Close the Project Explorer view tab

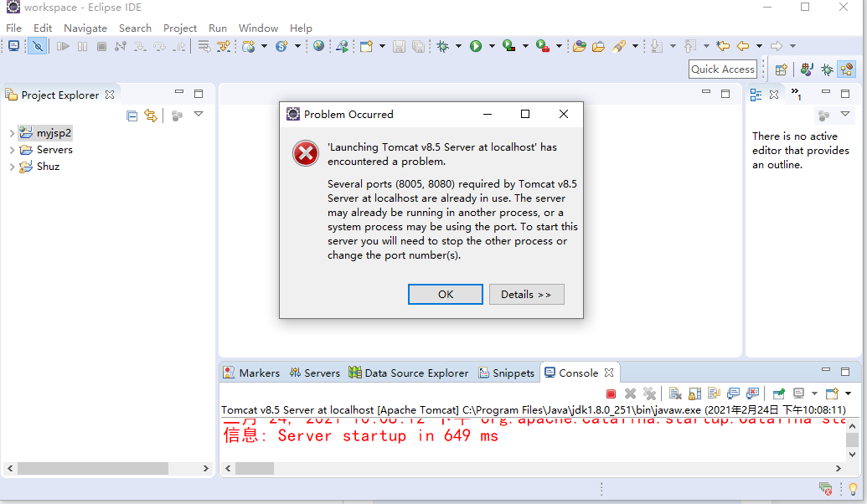point(110,95)
